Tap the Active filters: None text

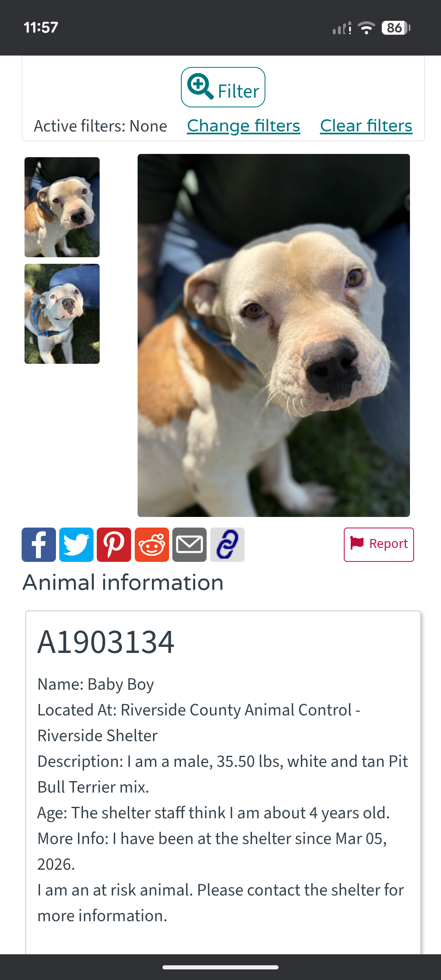click(x=100, y=126)
